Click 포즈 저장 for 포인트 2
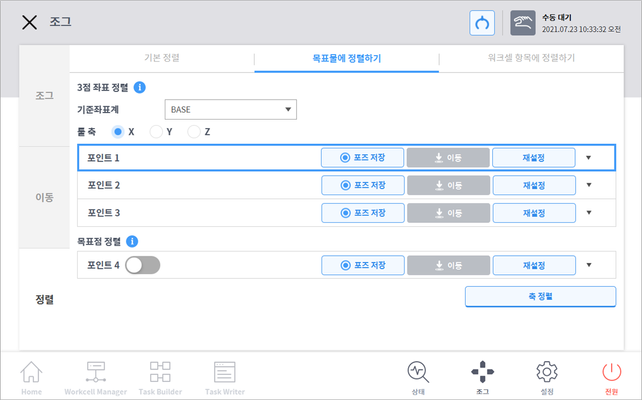 (365, 185)
